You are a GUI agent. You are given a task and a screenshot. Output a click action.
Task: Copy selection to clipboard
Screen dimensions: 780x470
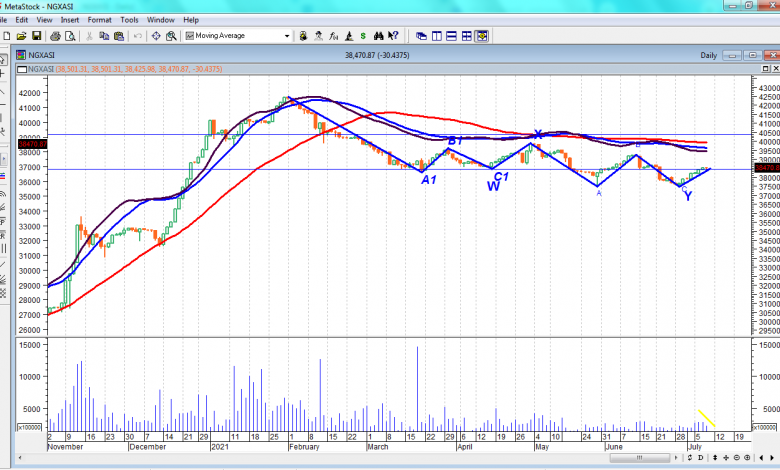[104, 36]
